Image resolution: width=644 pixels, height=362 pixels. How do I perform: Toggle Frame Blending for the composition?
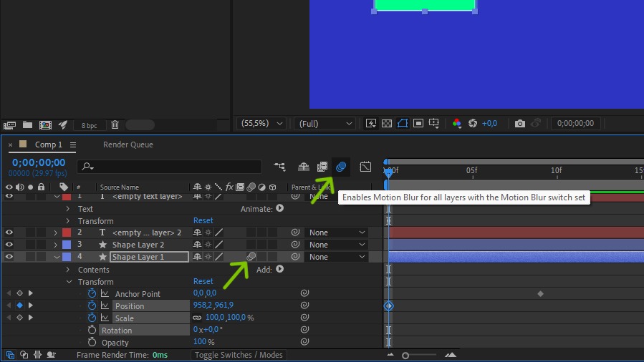pos(322,167)
